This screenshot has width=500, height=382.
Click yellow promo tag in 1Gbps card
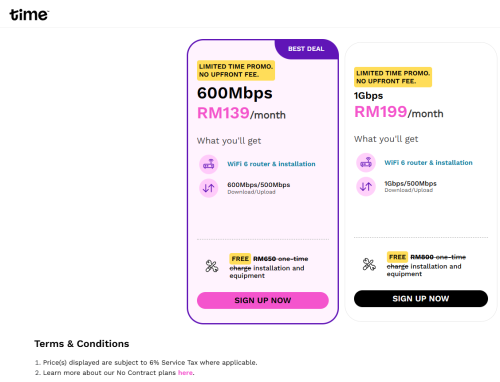(393, 77)
